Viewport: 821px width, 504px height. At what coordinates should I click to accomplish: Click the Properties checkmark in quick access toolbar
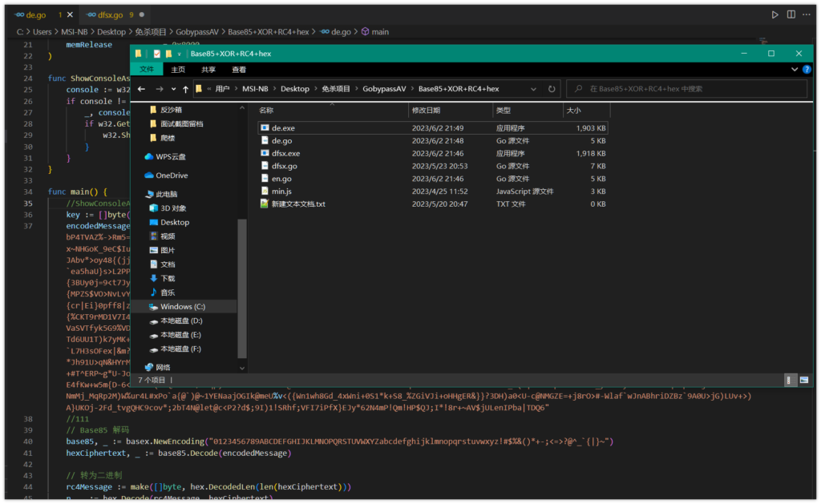pos(156,54)
